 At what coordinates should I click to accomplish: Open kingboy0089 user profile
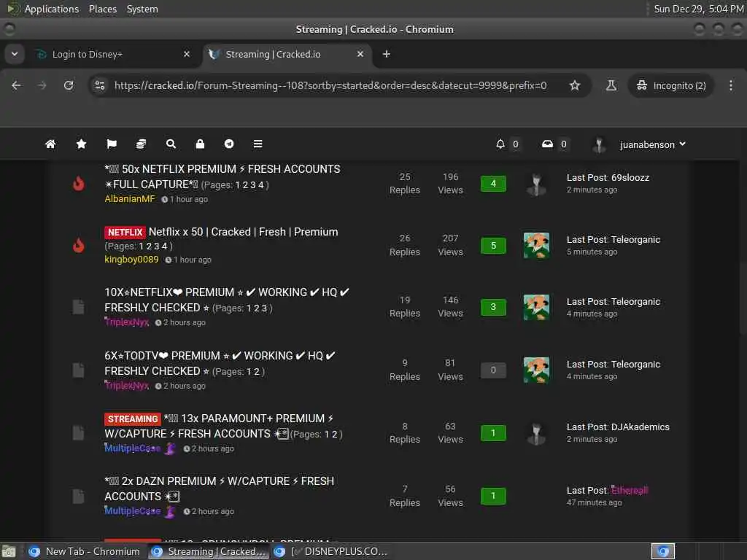point(131,259)
